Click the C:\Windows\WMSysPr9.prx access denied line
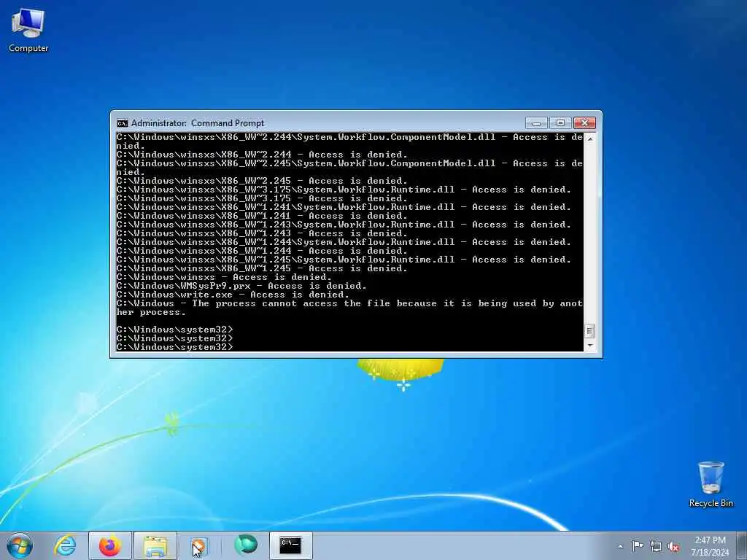The height and width of the screenshot is (560, 747). [x=241, y=286]
